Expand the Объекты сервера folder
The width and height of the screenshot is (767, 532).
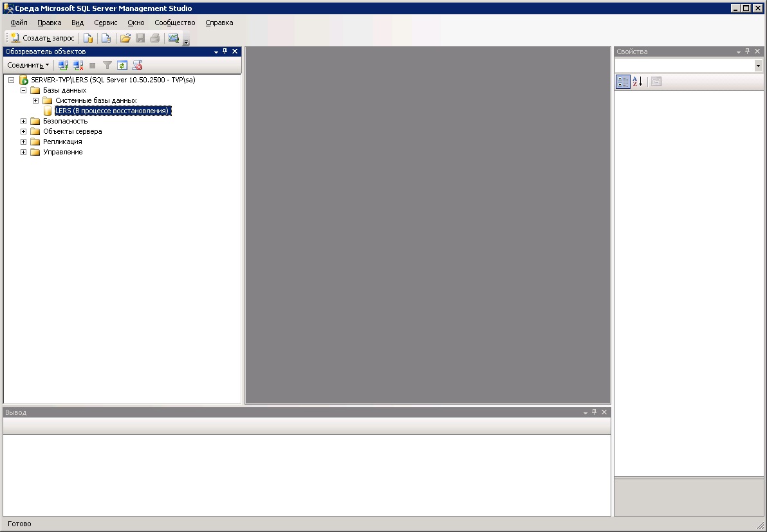click(x=23, y=131)
